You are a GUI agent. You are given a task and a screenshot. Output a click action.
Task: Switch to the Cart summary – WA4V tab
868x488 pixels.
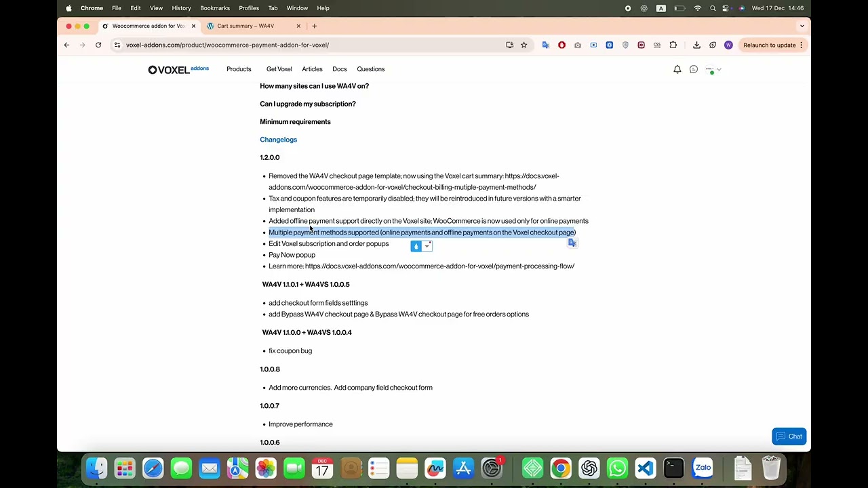click(x=252, y=26)
